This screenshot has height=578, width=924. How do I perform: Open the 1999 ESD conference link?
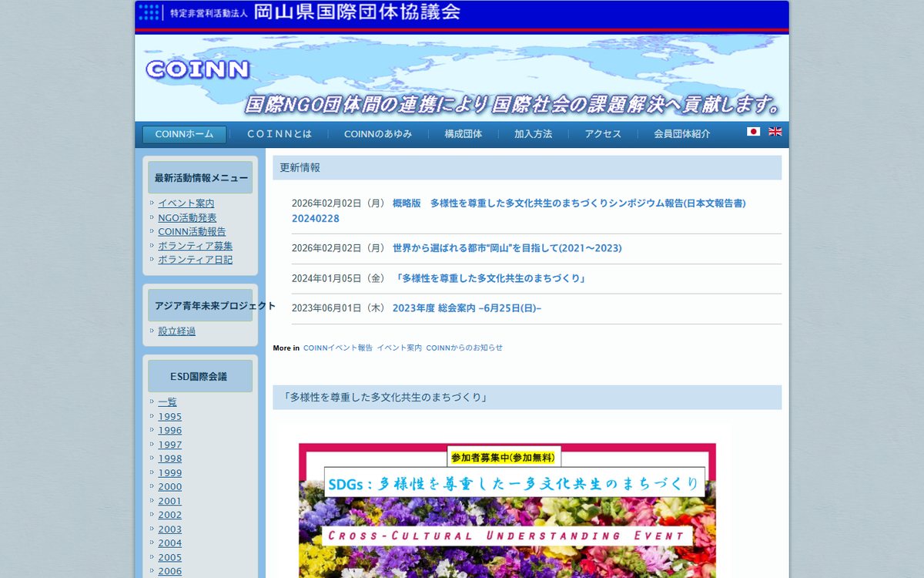[x=170, y=473]
